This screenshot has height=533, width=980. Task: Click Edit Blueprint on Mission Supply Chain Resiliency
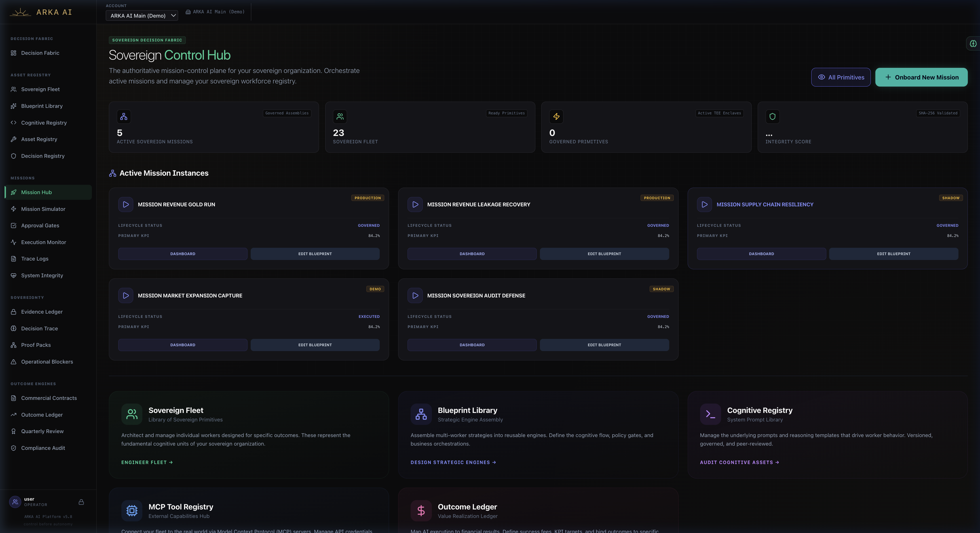click(893, 253)
